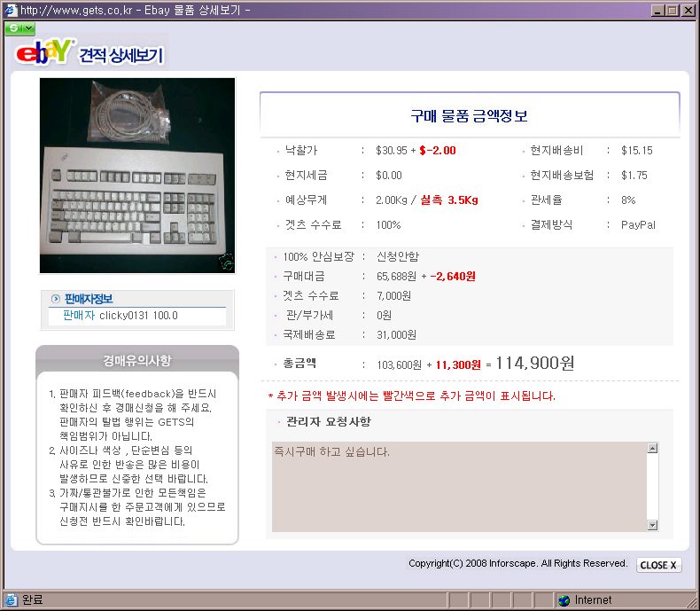
Task: Click the 경매유의사항 panel header
Action: pos(137,360)
